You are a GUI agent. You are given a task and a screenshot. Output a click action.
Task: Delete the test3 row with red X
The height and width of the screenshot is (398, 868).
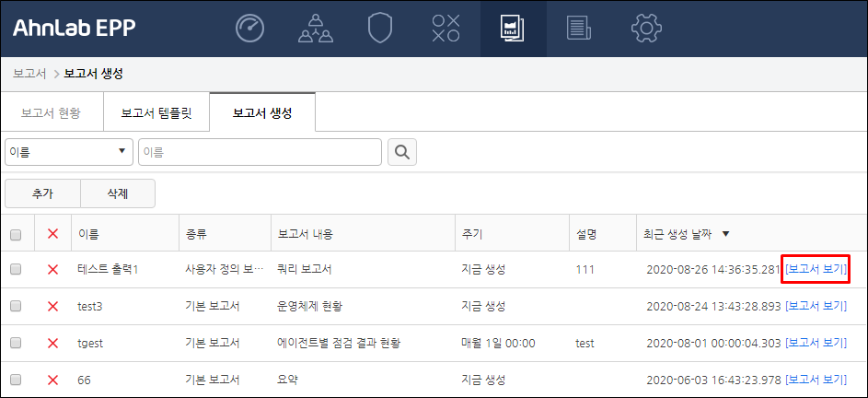click(53, 306)
